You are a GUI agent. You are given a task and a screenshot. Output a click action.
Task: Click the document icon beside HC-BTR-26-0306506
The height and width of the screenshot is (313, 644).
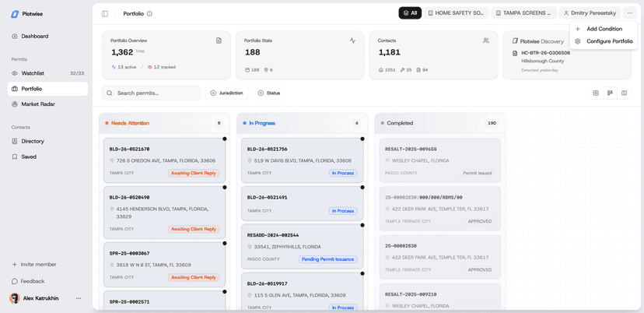coord(515,53)
